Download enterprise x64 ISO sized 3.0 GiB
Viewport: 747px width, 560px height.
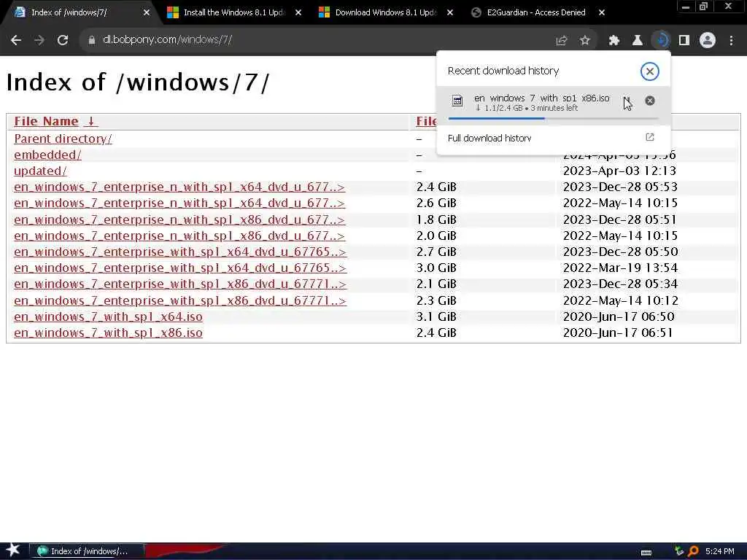[180, 268]
